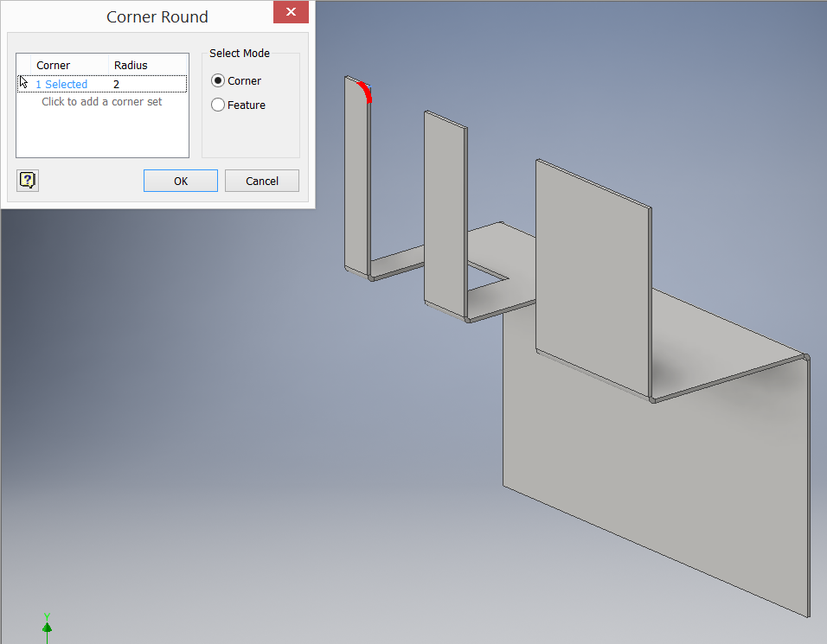Select the "1 Selected" corner set row

click(61, 84)
